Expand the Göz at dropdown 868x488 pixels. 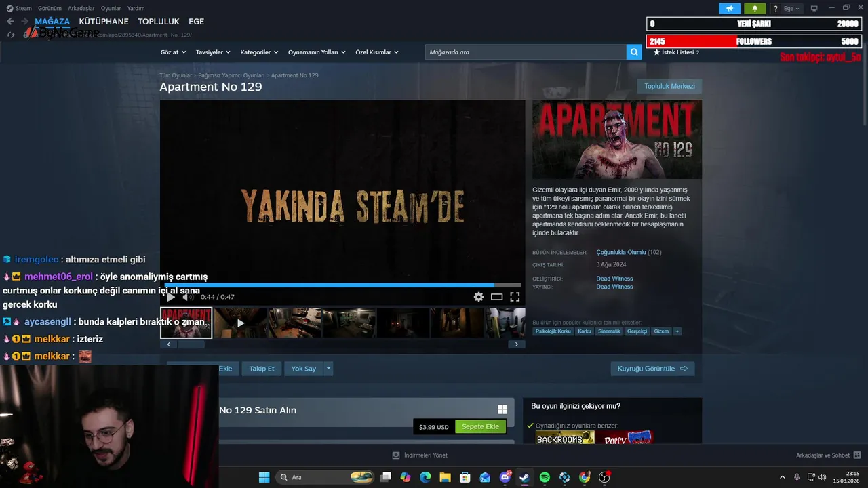click(172, 52)
